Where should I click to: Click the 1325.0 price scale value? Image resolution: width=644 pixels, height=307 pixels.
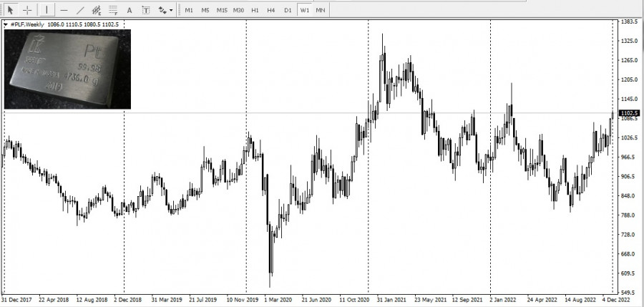[629, 41]
